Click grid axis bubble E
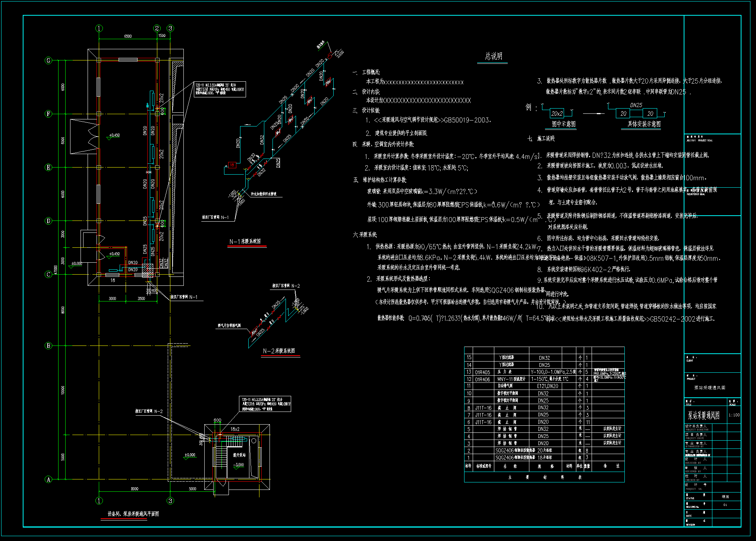Screen dimensions: 756x541 [x=48, y=167]
